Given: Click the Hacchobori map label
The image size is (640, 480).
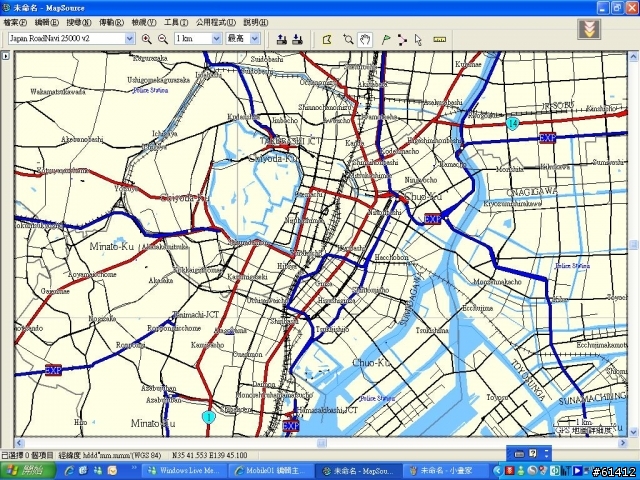Looking at the screenshot, I should pos(391,258).
